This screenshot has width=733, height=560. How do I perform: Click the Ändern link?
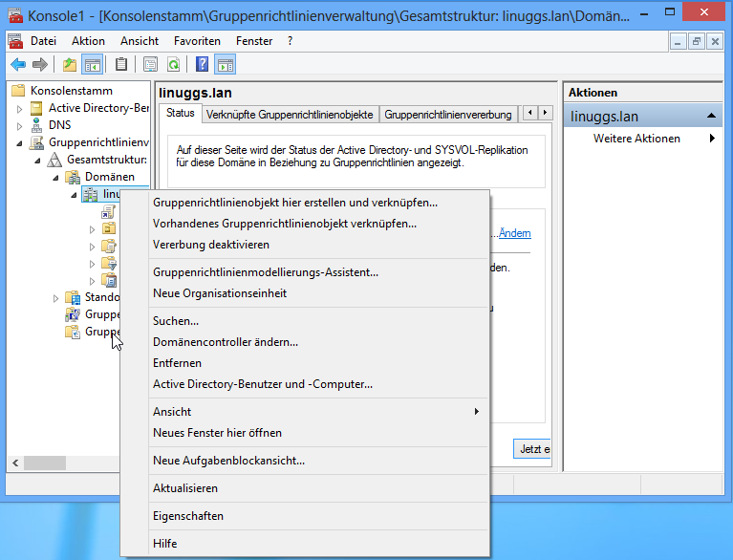point(515,233)
